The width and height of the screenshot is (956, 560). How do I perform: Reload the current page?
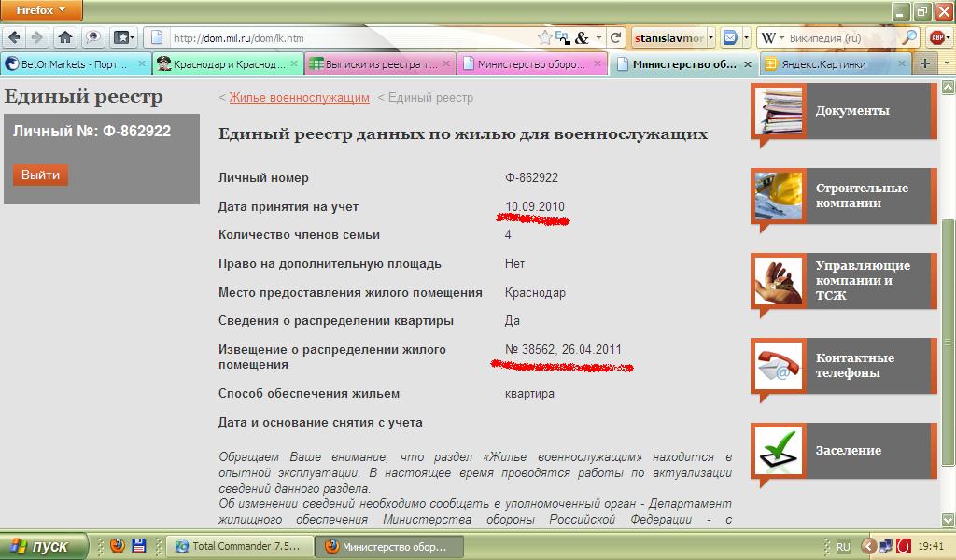coord(615,37)
